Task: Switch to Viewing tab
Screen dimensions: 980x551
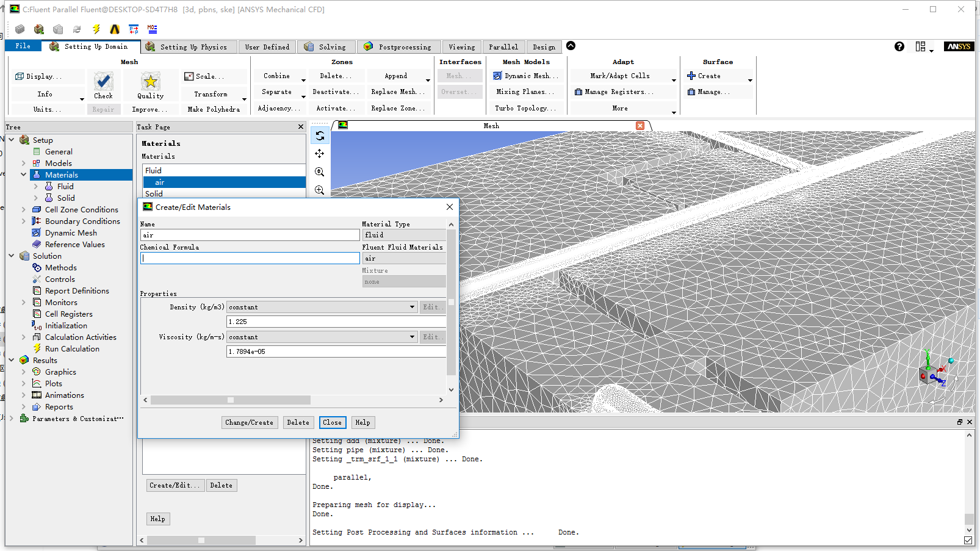Action: click(x=461, y=47)
